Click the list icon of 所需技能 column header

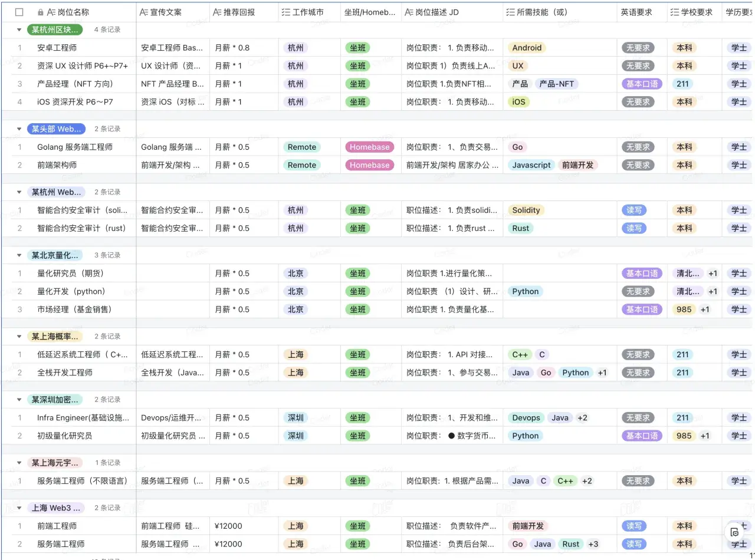click(x=511, y=12)
